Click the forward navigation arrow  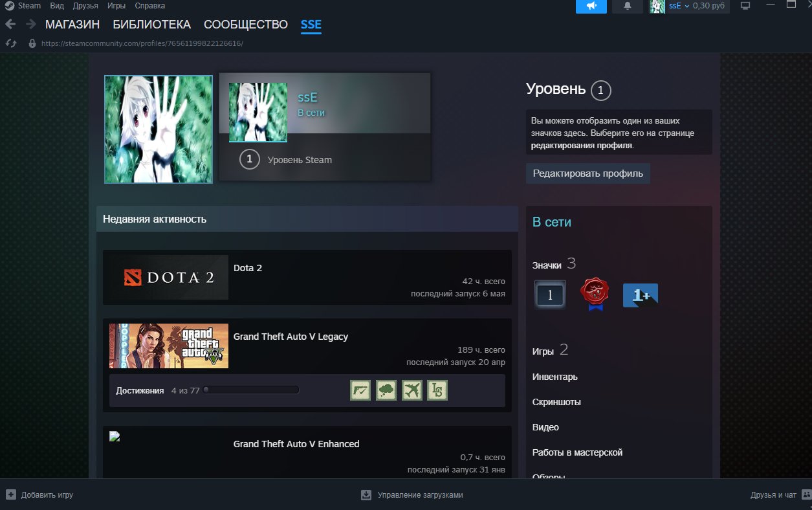pos(30,25)
